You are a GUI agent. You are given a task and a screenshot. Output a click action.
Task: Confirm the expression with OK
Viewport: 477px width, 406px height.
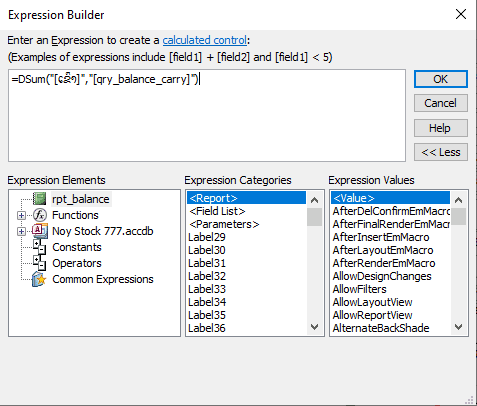(441, 79)
